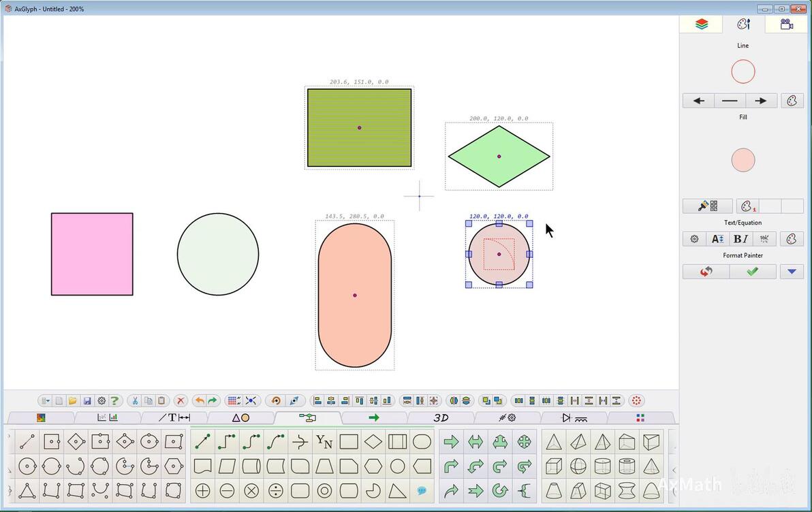Click fill palette number 1 button

(748, 206)
